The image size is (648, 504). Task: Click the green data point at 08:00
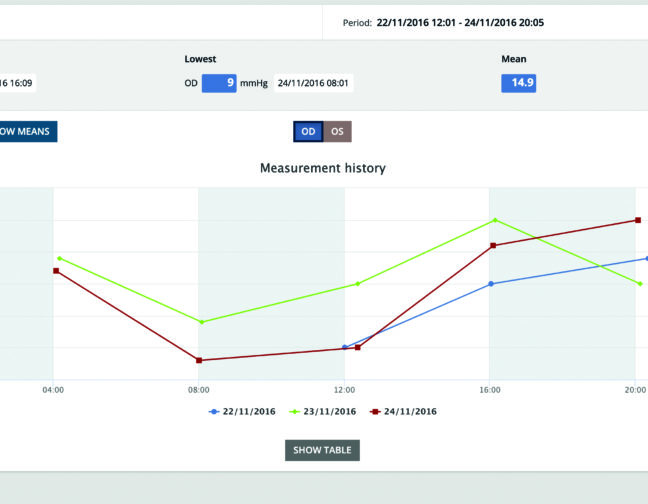[x=201, y=322]
